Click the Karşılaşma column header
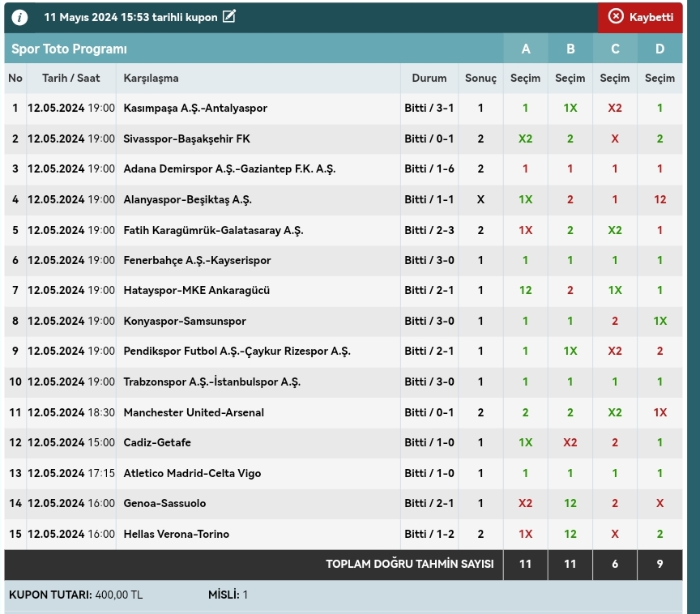 pyautogui.click(x=151, y=79)
